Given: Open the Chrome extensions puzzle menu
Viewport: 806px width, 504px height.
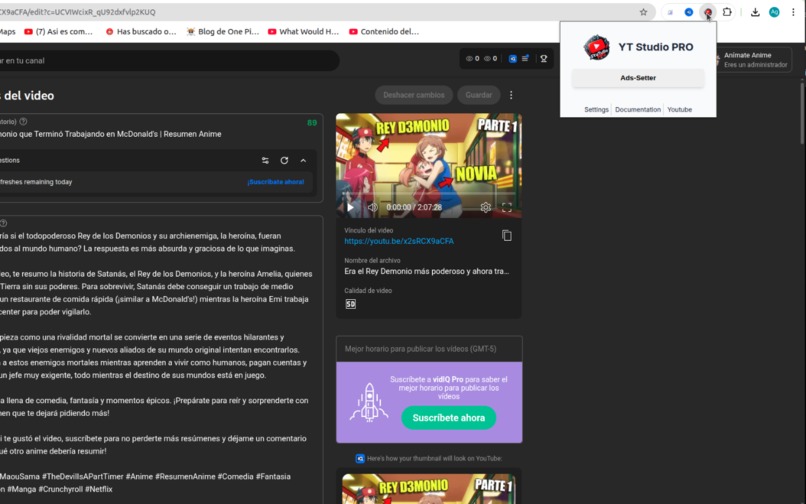Looking at the screenshot, I should coord(727,12).
